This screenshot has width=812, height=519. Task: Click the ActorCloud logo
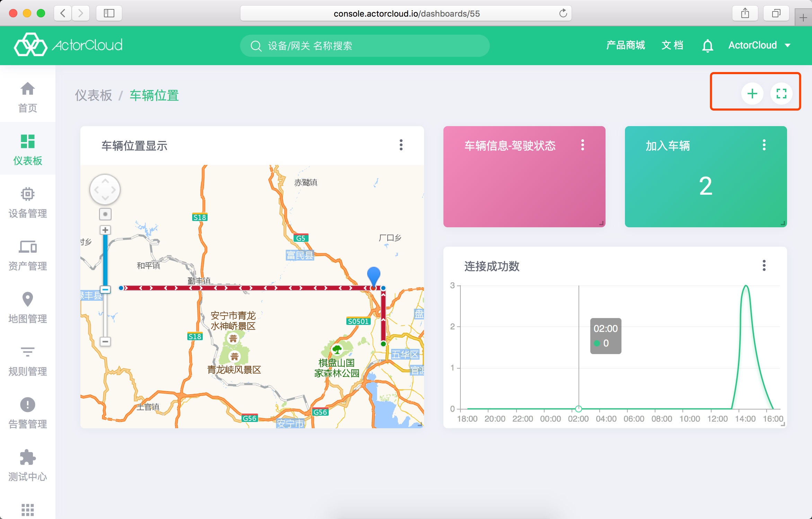click(68, 45)
